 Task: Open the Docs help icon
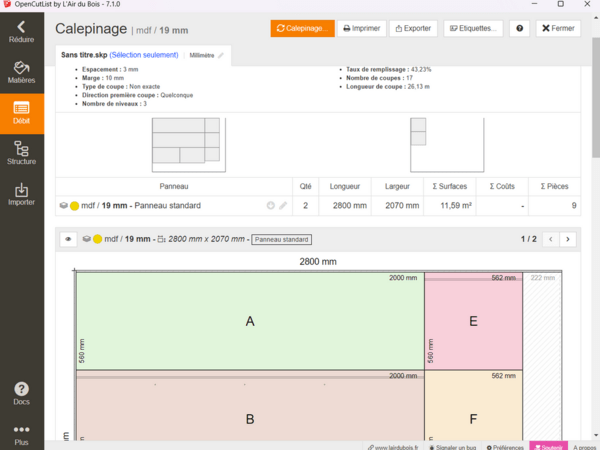(21, 393)
